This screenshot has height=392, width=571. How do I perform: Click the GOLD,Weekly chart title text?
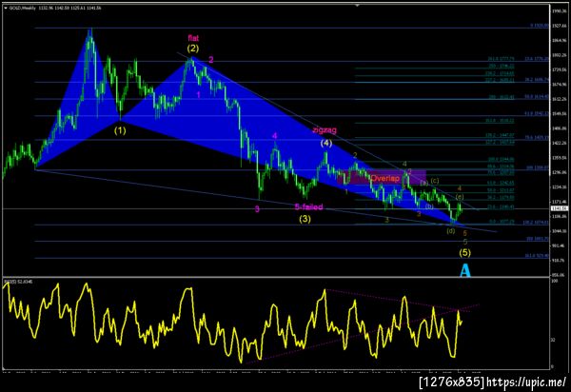click(x=22, y=8)
